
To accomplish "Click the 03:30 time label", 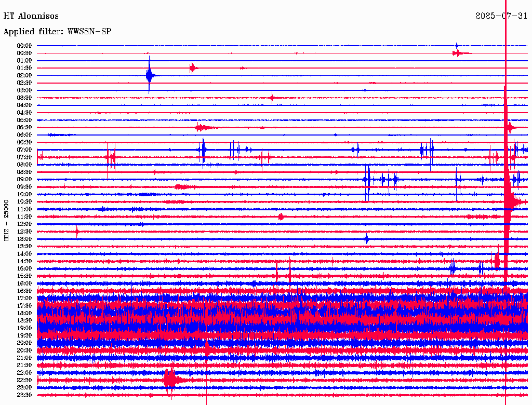I will [24, 98].
